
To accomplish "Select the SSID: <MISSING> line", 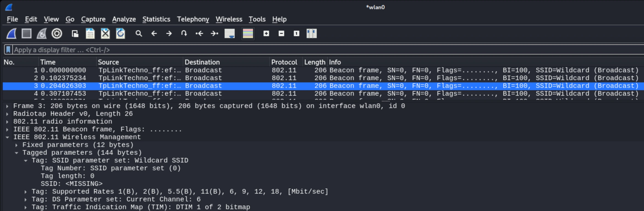I will [x=72, y=184].
